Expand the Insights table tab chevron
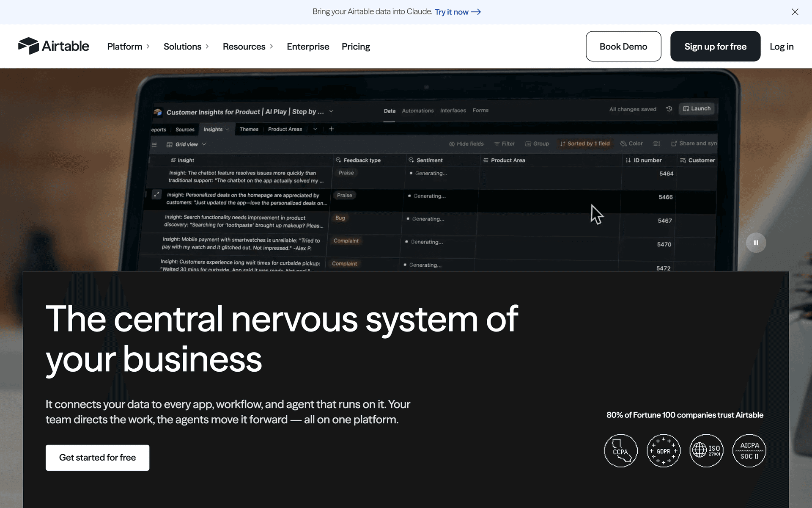The height and width of the screenshot is (508, 812). pos(227,129)
